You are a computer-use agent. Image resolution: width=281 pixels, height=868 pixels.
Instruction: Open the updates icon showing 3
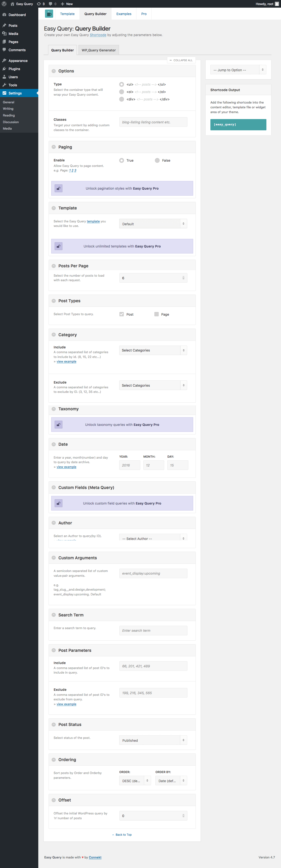(41, 4)
